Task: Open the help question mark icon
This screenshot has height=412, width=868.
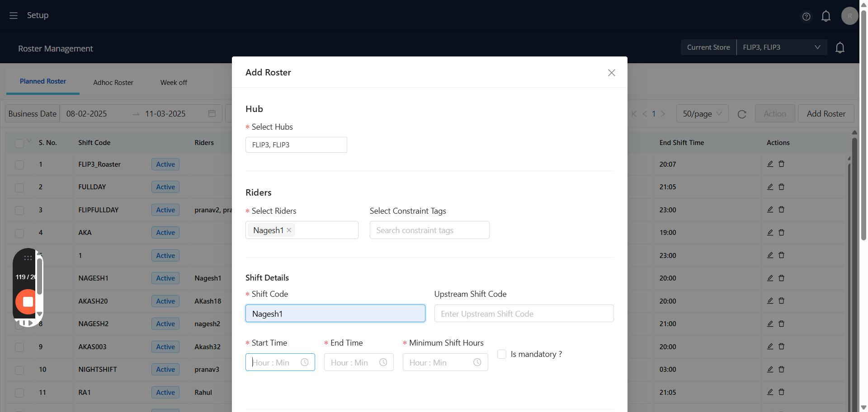Action: 806,17
